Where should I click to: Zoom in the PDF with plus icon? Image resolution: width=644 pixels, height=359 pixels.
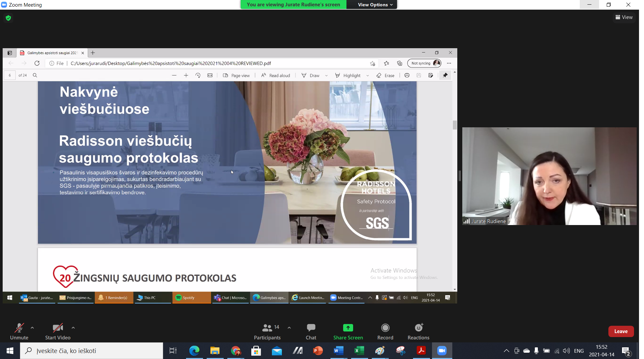click(x=186, y=75)
